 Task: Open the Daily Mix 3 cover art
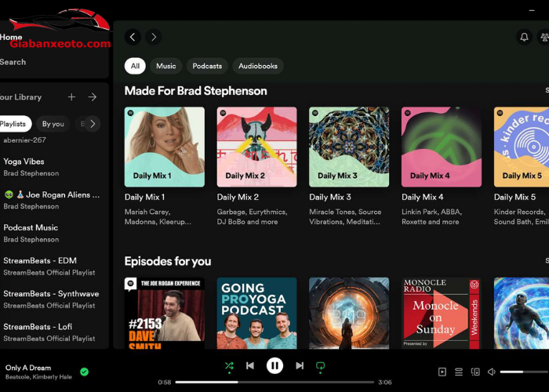click(x=349, y=147)
